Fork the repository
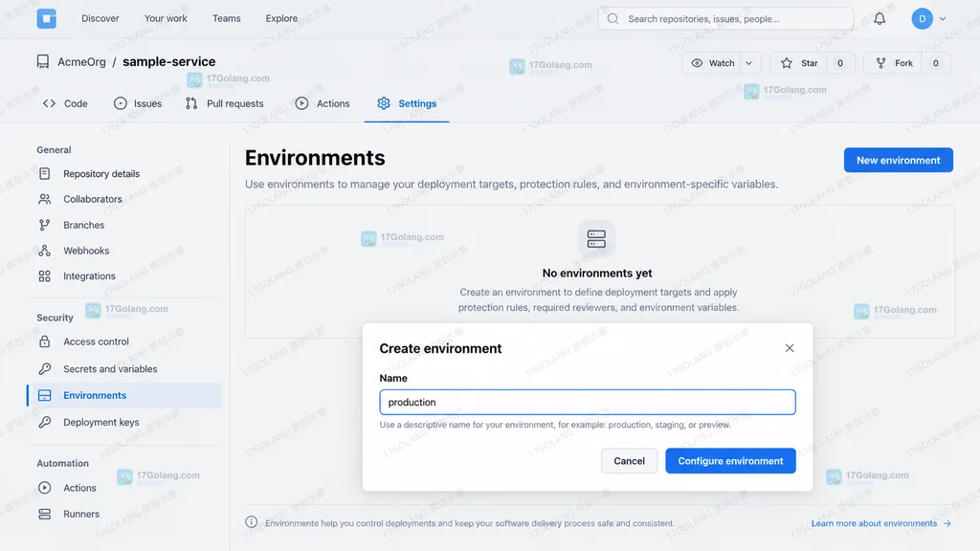Viewport: 980px width, 551px height. coord(894,63)
